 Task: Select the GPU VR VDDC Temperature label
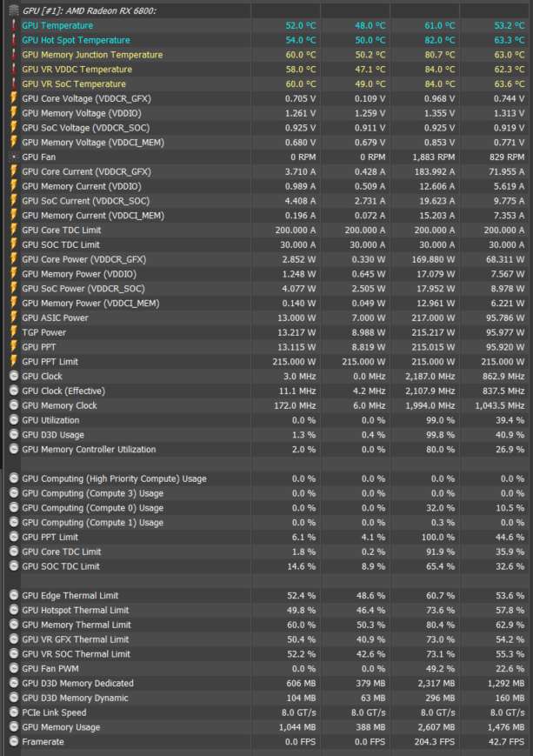77,69
